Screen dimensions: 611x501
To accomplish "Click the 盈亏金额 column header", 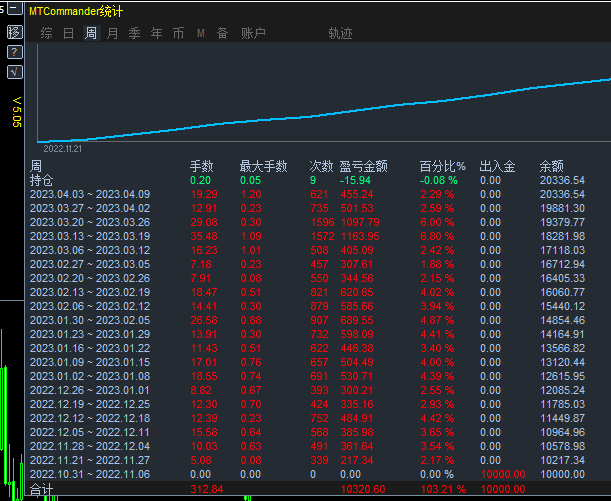I will [x=364, y=166].
